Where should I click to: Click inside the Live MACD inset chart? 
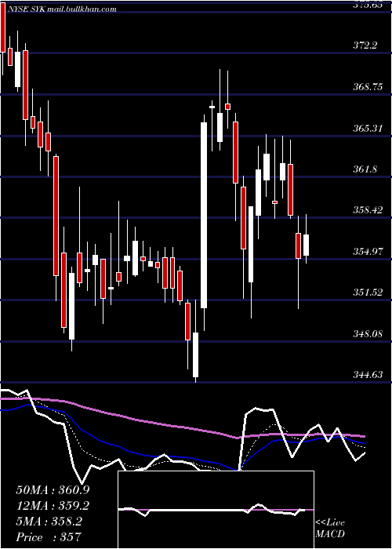pyautogui.click(x=216, y=510)
